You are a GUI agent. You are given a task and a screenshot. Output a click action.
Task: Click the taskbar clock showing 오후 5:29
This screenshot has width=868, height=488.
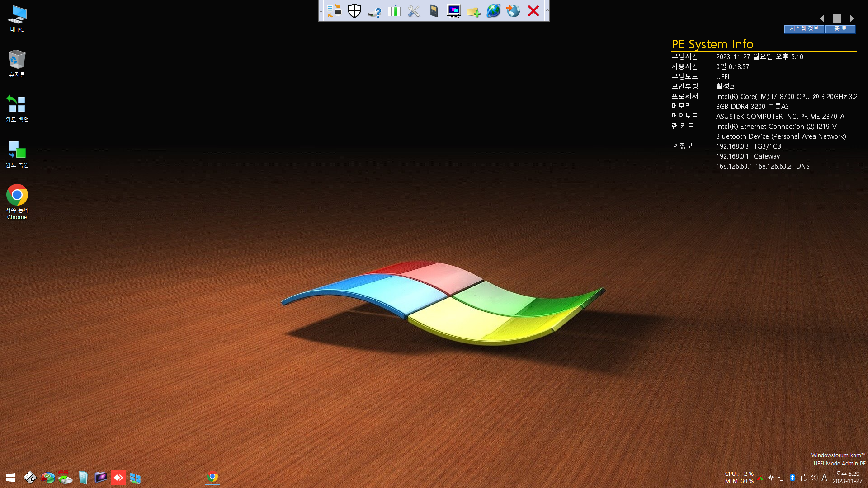pyautogui.click(x=848, y=478)
